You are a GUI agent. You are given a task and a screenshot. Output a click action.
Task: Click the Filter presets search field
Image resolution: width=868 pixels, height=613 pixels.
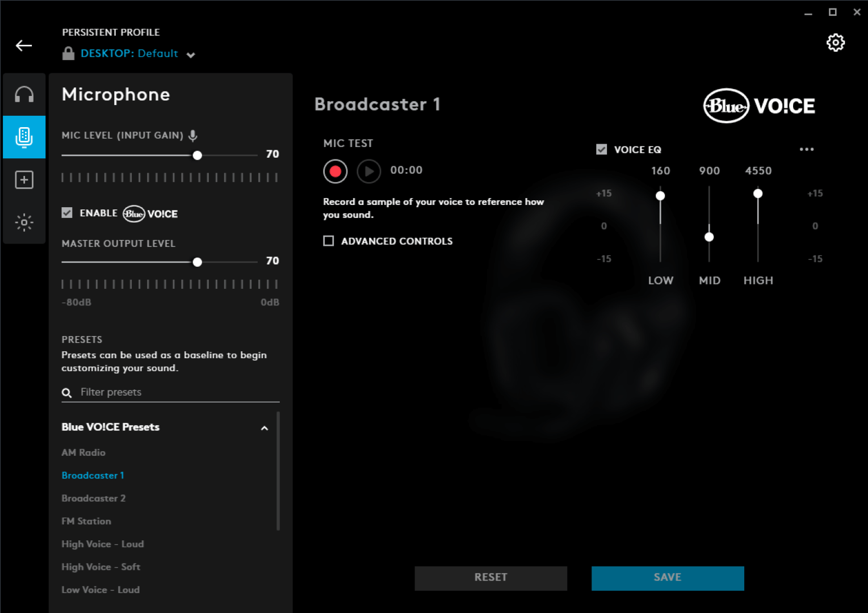[170, 392]
